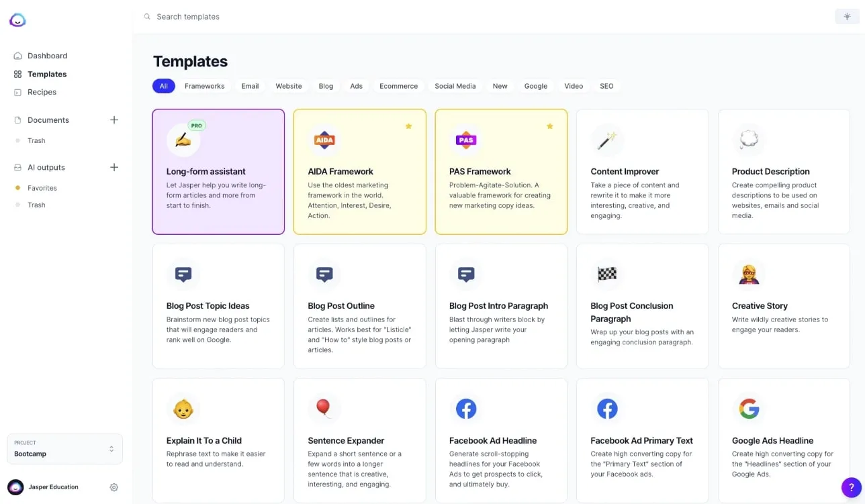Screen dimensions: 865x504
Task: Add new AI output with plus icon
Action: (x=114, y=167)
